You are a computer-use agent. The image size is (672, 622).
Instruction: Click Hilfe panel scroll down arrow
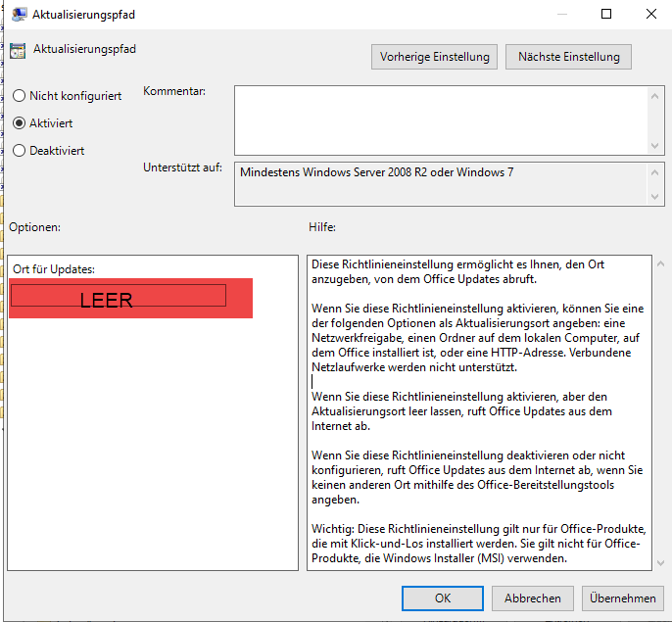pos(660,563)
